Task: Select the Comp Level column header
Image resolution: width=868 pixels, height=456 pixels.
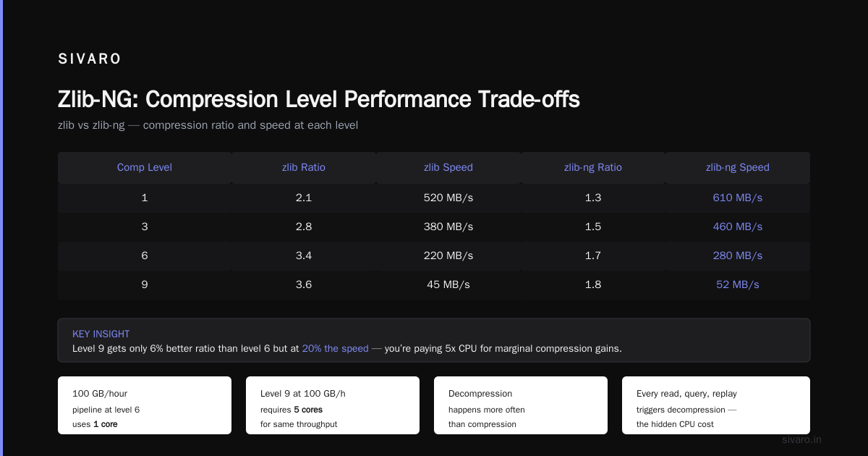Action: pos(145,167)
